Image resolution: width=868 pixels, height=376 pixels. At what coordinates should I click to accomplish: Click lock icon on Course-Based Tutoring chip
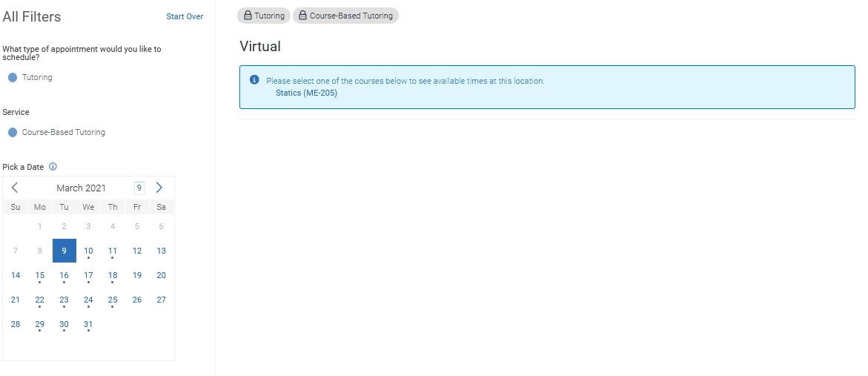coord(303,16)
